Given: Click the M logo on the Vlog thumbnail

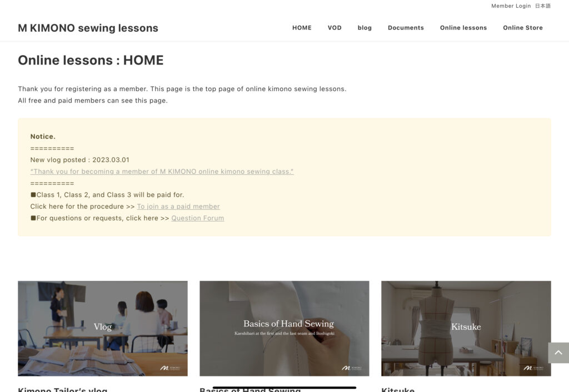Looking at the screenshot, I should pyautogui.click(x=170, y=368).
